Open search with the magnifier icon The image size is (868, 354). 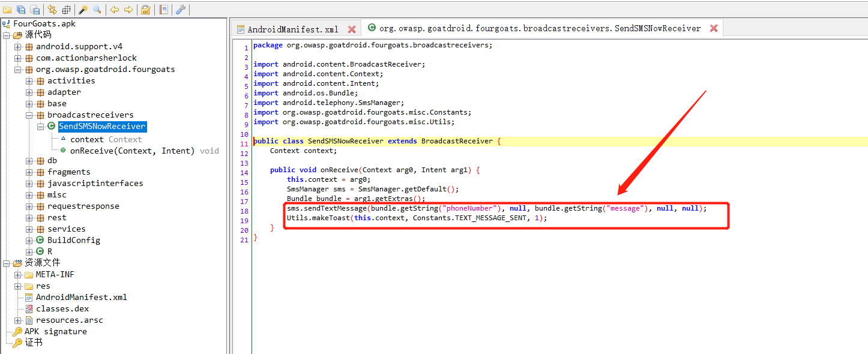(x=97, y=10)
